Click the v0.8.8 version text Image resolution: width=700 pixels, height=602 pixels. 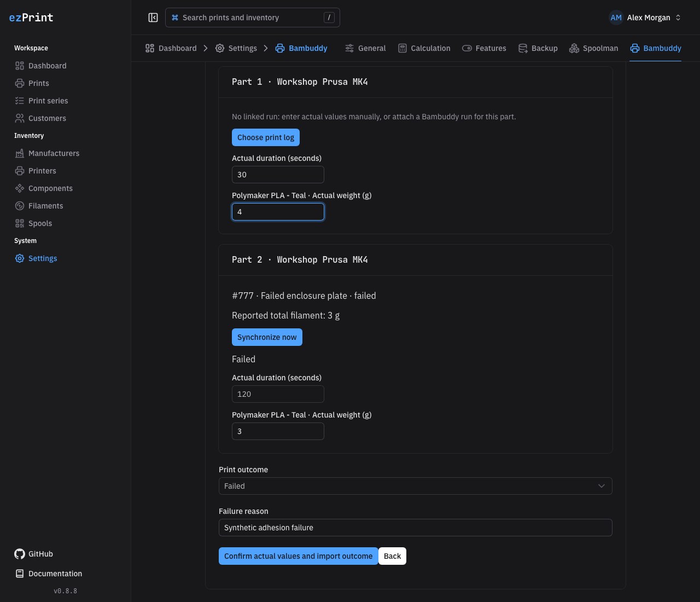click(66, 591)
